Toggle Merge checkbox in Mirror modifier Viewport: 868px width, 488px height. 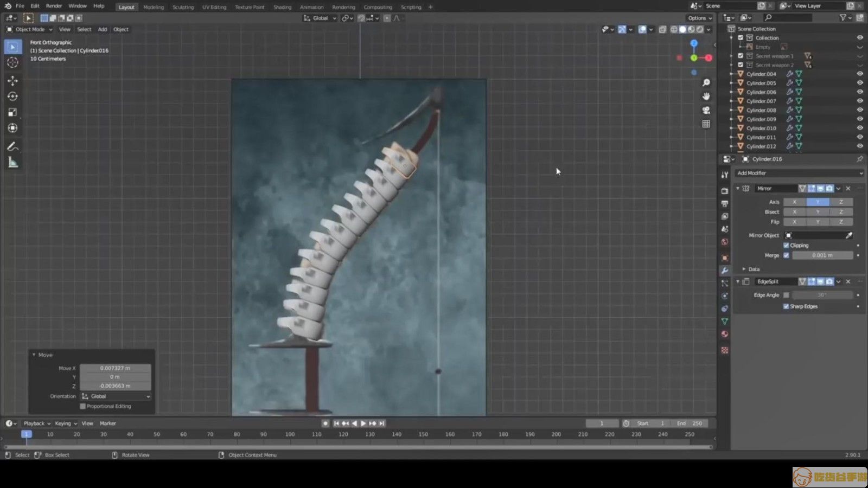[x=786, y=255]
